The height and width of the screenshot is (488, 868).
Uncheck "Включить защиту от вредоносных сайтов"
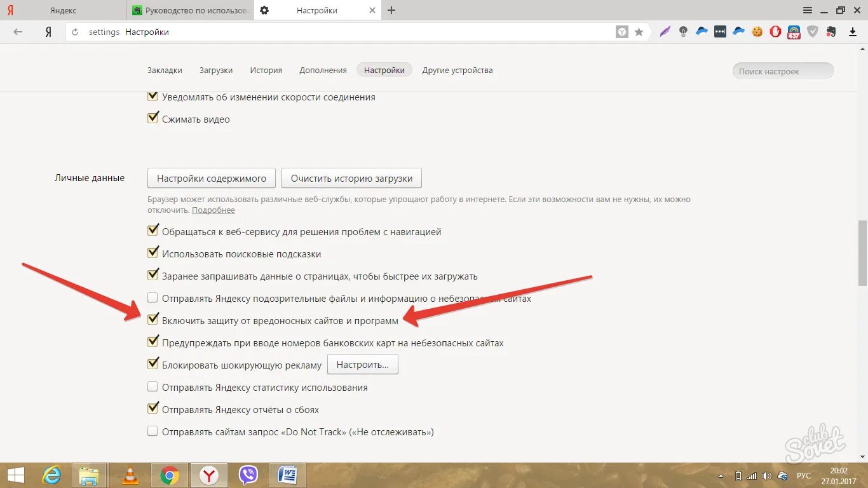click(153, 320)
